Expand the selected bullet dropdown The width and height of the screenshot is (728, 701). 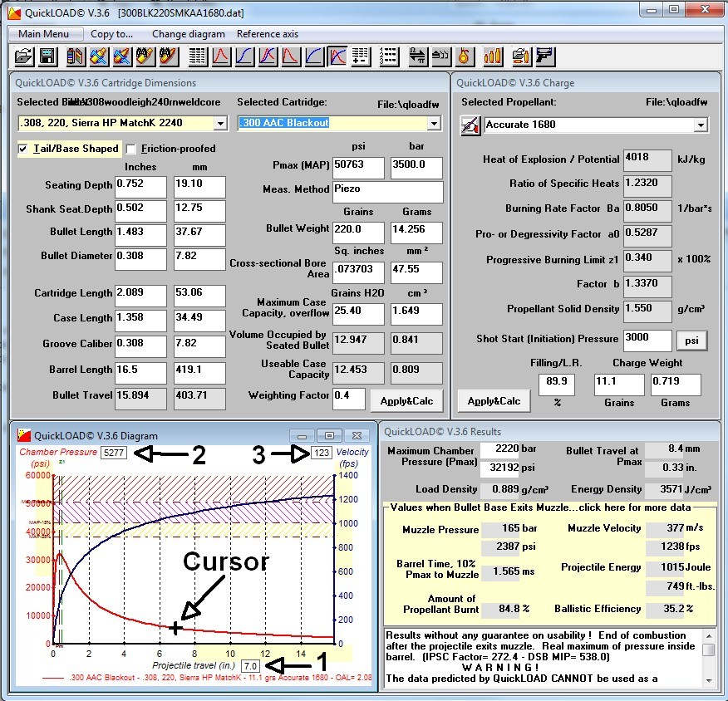pyautogui.click(x=220, y=124)
